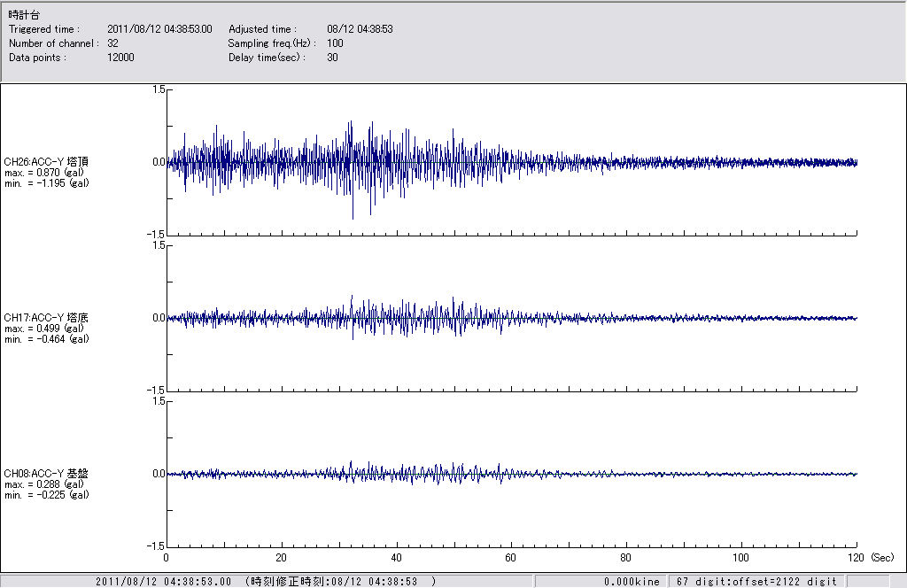Select the CH17:ACC-Y 塔底 channel label

click(x=46, y=318)
